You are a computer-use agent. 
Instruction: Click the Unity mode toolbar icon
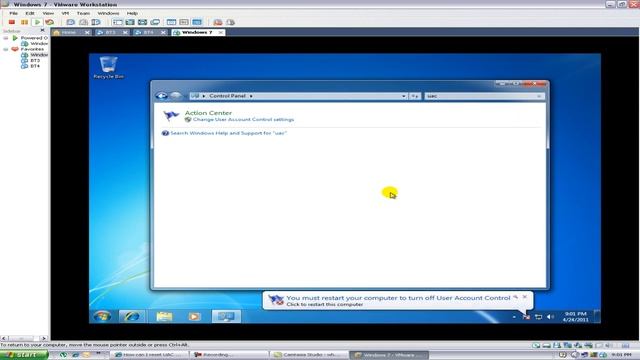155,22
